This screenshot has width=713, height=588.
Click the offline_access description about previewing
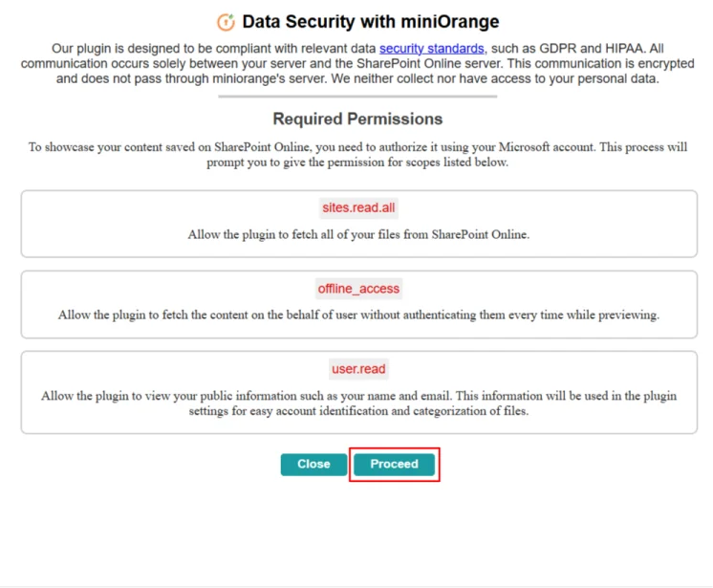click(x=358, y=315)
